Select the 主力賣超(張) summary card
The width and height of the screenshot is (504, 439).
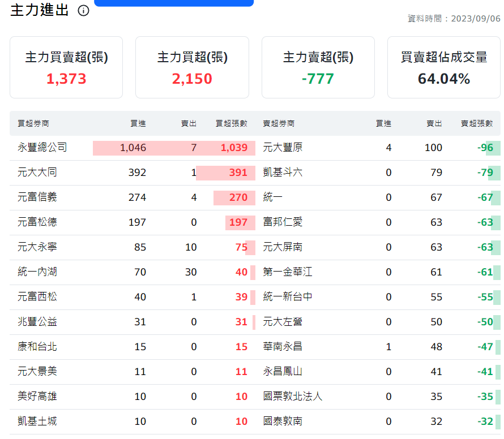coord(318,67)
